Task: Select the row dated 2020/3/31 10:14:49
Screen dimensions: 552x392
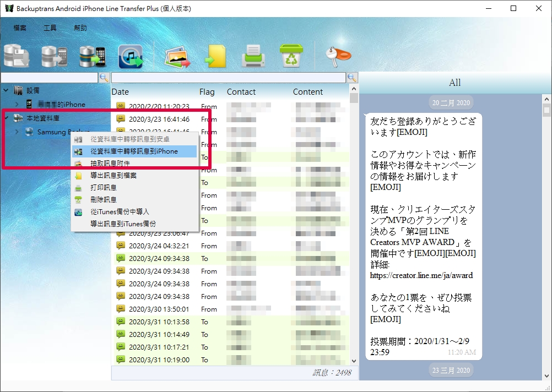Action: click(231, 334)
